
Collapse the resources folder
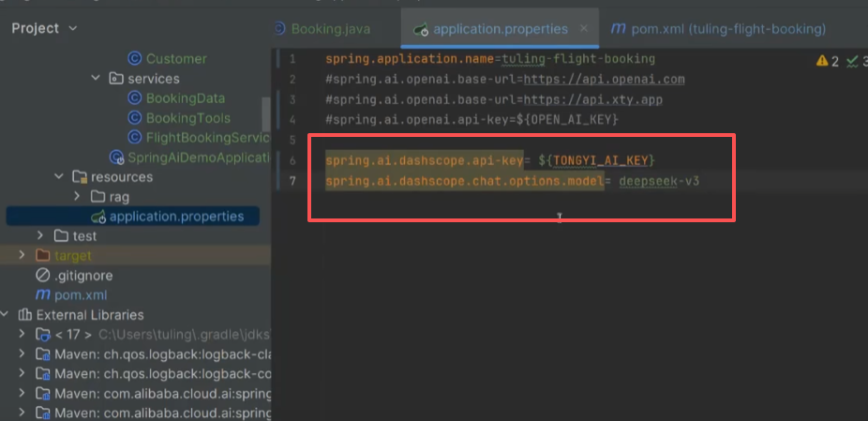(x=59, y=176)
